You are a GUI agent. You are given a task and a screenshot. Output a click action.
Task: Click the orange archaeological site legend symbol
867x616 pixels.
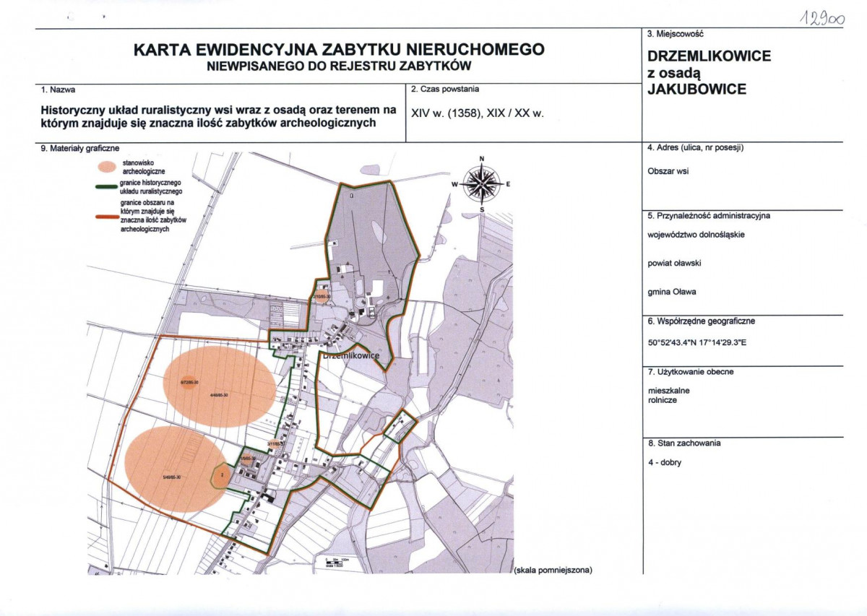(x=108, y=167)
